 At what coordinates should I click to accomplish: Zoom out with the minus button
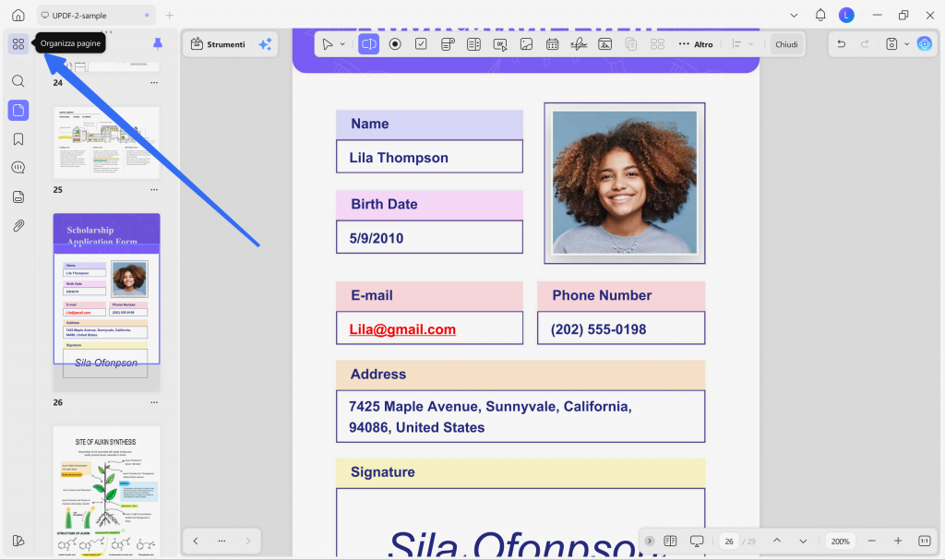click(871, 541)
